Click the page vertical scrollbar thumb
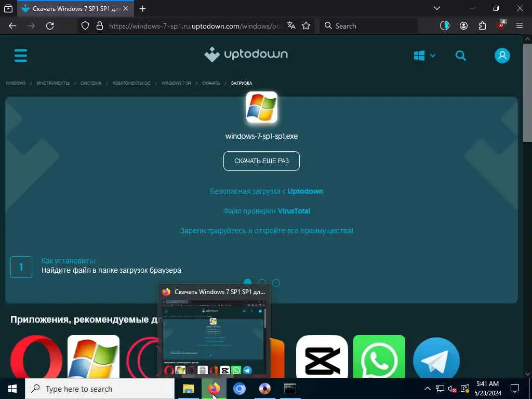Image resolution: width=532 pixels, height=399 pixels. pos(527,92)
